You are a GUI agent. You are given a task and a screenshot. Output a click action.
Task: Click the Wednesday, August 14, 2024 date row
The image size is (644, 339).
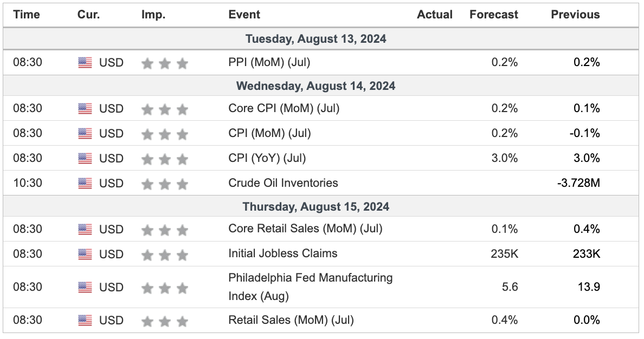click(321, 86)
